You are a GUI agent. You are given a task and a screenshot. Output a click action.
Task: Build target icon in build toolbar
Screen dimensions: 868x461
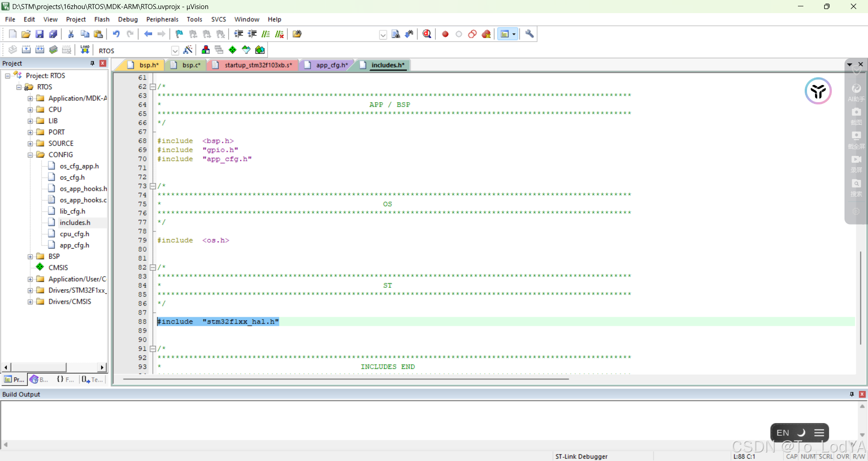(x=26, y=50)
